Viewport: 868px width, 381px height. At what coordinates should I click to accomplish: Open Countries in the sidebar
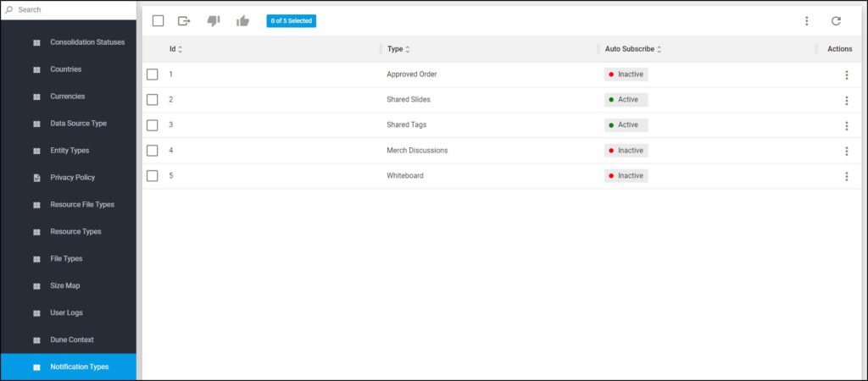[x=68, y=69]
